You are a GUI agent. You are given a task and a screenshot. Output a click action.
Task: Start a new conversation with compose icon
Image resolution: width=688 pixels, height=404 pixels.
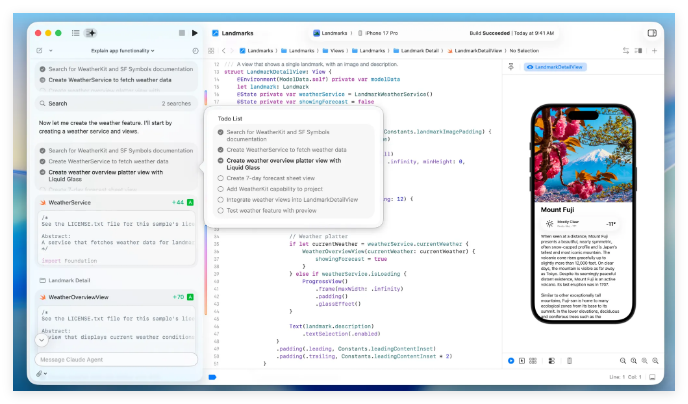click(x=39, y=50)
